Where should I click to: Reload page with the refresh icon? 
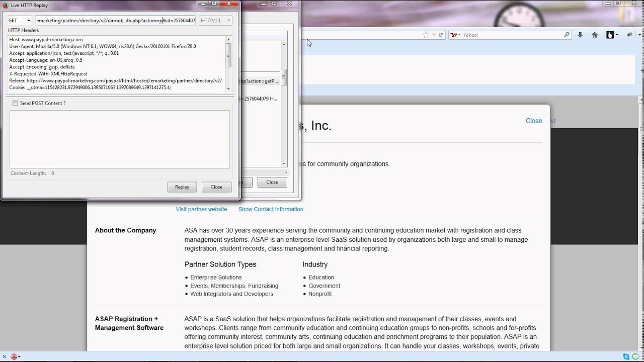[x=441, y=35]
